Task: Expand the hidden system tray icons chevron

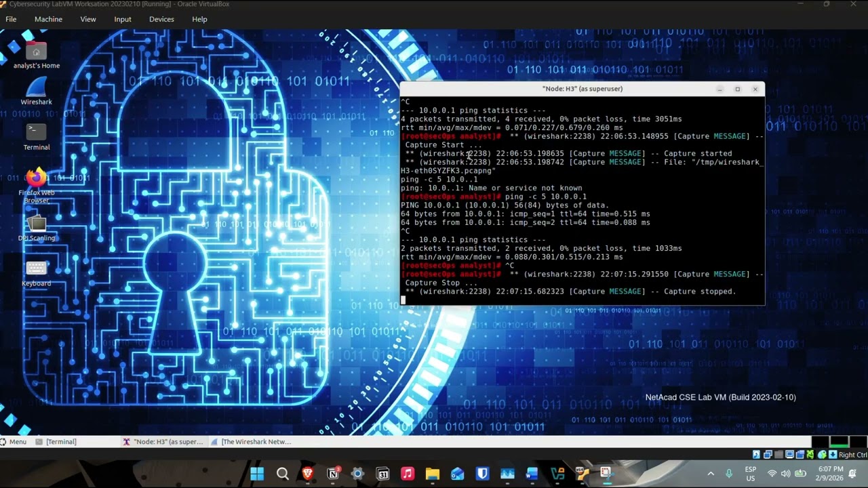Action: point(711,474)
